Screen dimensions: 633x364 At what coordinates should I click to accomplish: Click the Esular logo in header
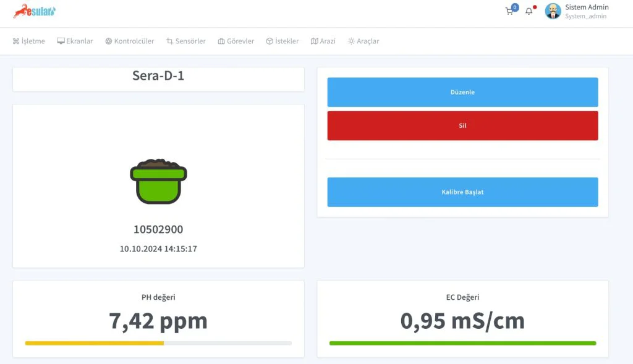tap(35, 11)
